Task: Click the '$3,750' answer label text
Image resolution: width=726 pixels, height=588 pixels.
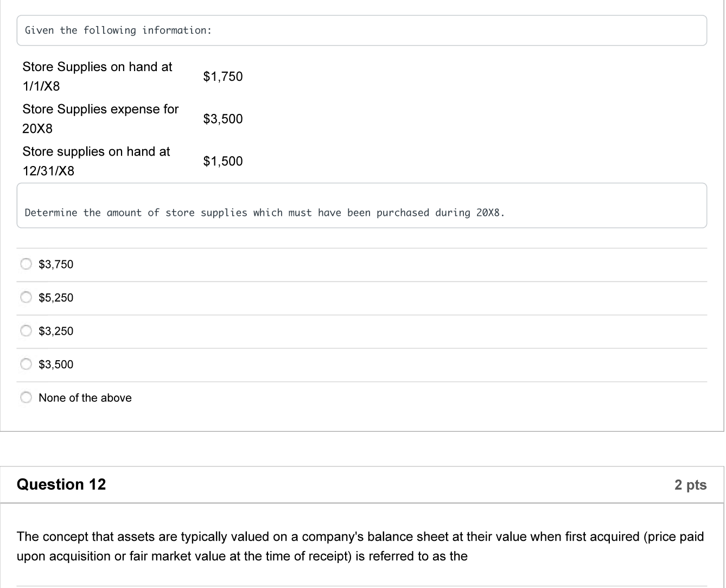Action: point(56,264)
